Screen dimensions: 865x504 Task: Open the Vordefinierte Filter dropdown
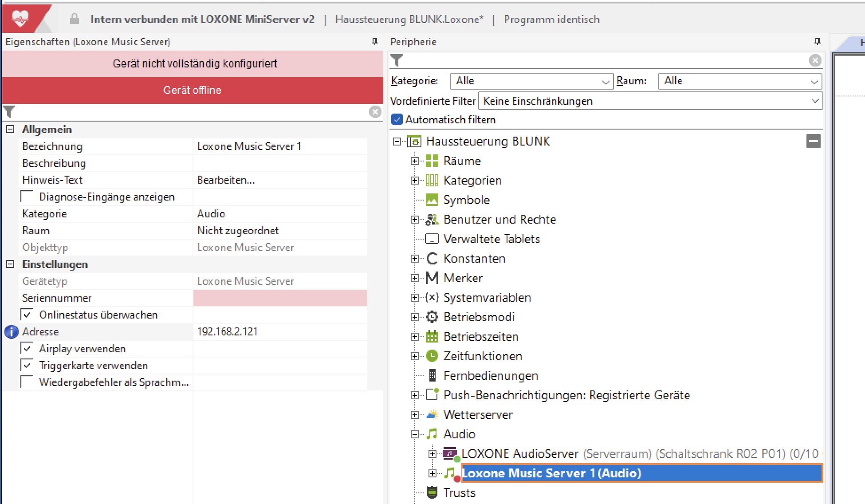650,101
